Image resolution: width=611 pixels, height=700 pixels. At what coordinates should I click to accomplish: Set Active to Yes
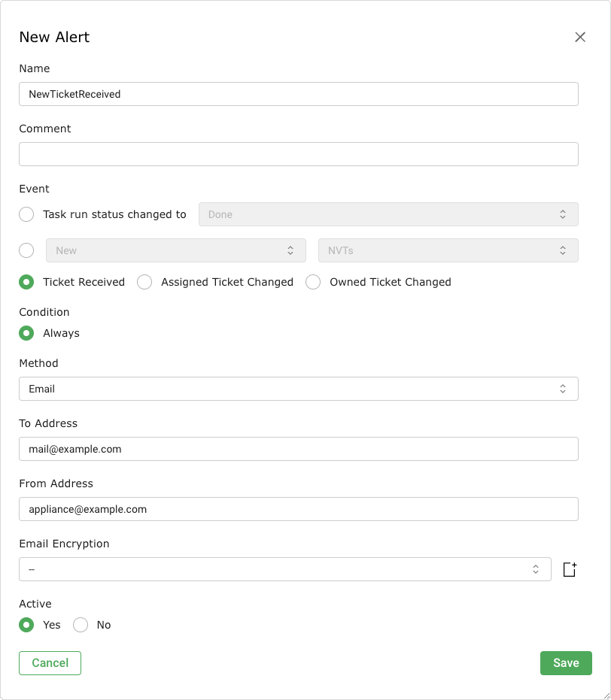[x=26, y=625]
